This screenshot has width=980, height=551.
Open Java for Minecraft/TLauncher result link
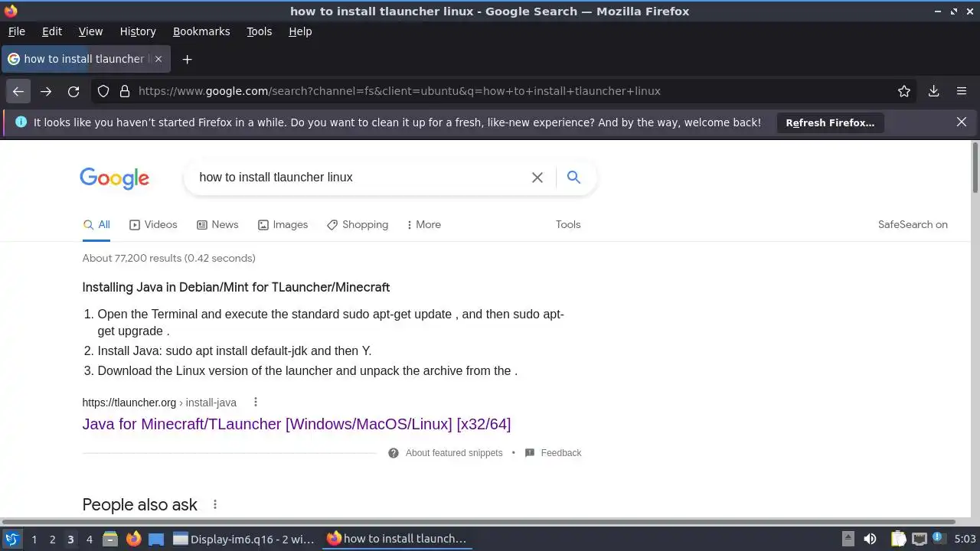coord(296,424)
